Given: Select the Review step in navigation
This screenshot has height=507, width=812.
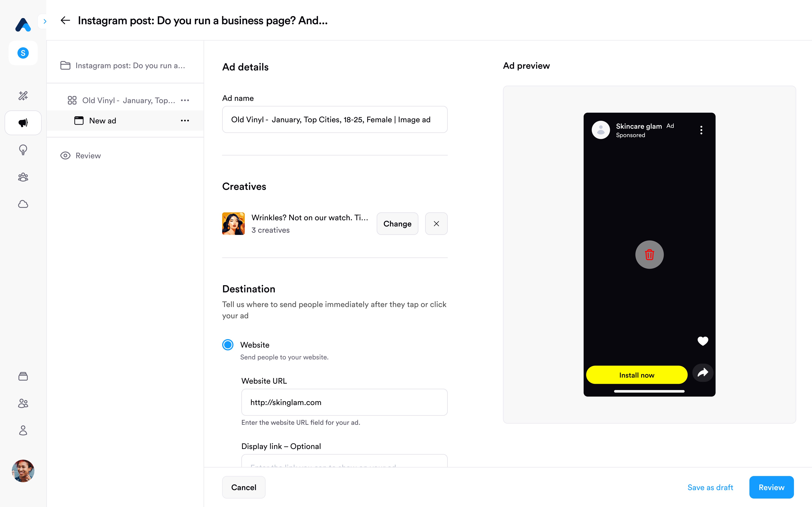Looking at the screenshot, I should pos(88,156).
